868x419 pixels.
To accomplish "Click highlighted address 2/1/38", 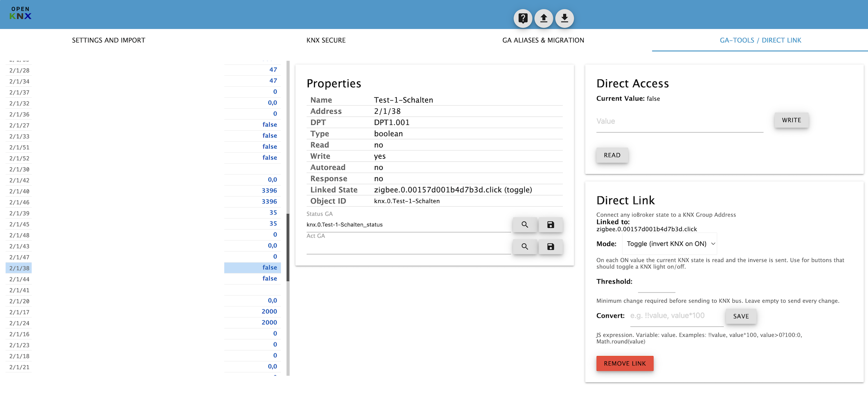I will point(19,268).
